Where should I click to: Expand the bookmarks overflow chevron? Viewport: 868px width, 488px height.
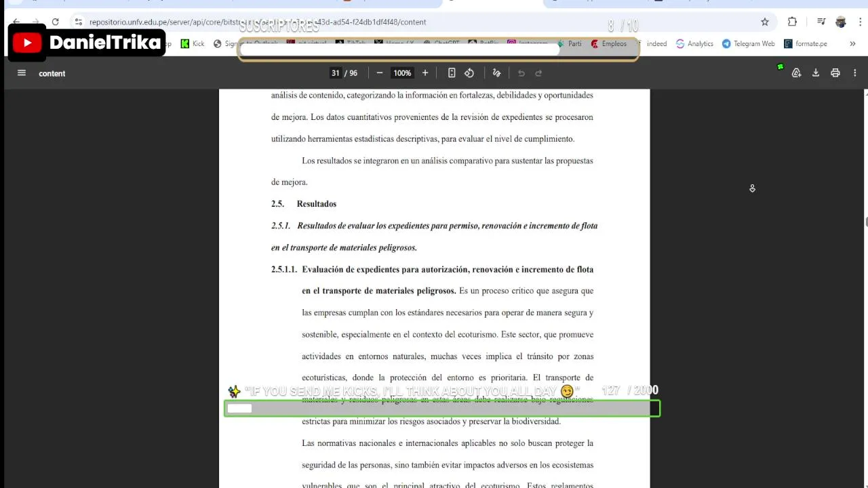(852, 43)
